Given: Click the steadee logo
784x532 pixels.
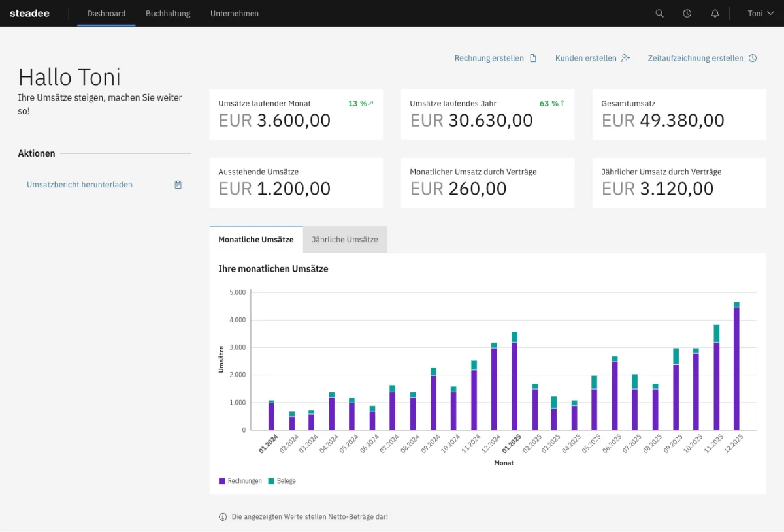Looking at the screenshot, I should click(x=29, y=14).
